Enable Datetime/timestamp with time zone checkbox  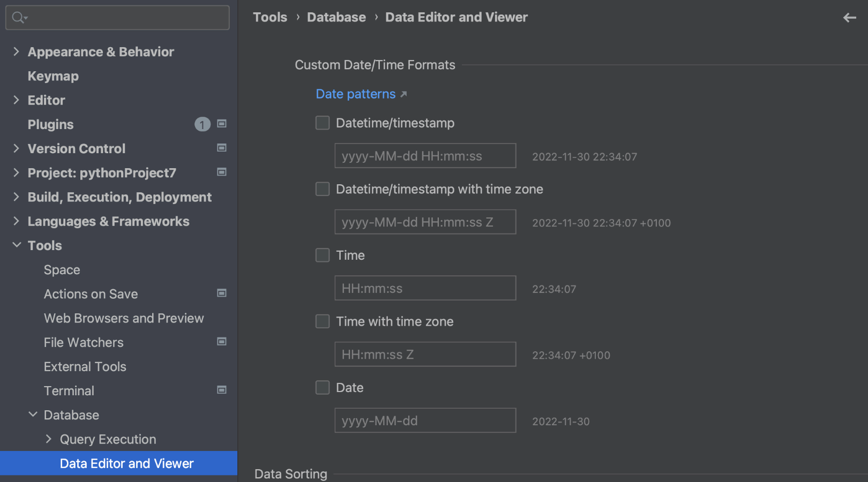(x=323, y=189)
